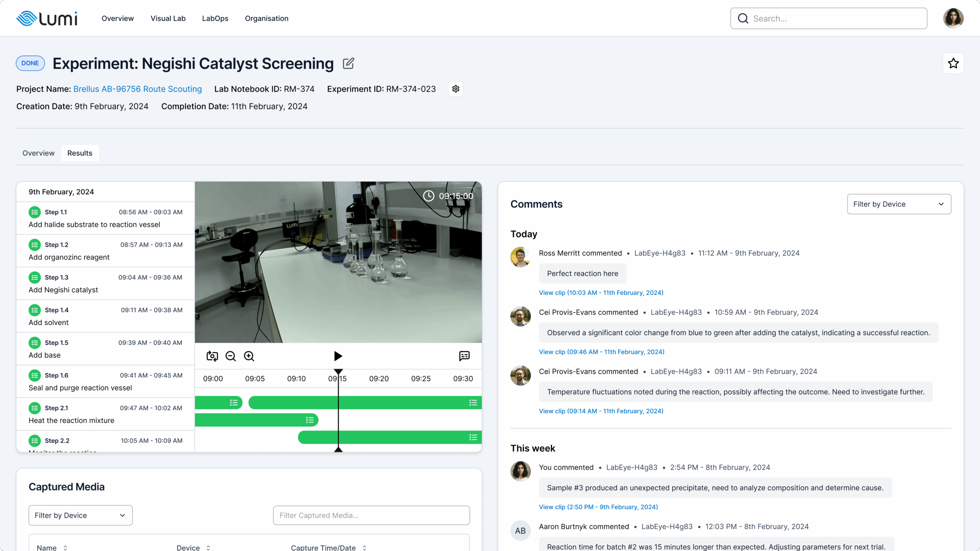
Task: Click inside the Search field
Action: tap(828, 18)
